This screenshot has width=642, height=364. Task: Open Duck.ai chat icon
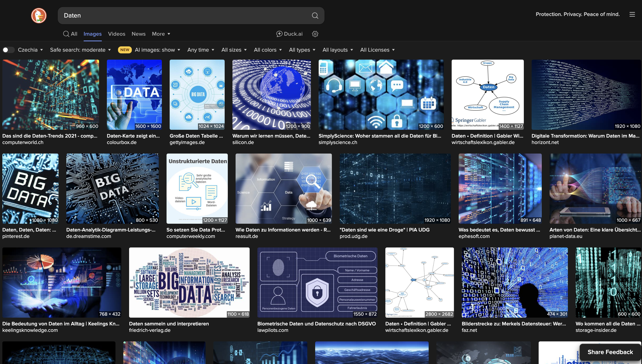pos(279,34)
